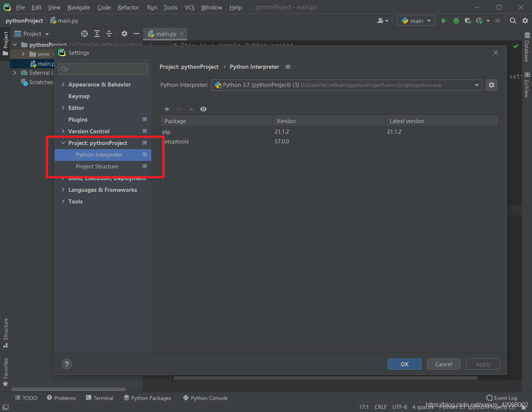Screen dimensions: 532x412
Task: Add a package with plus icon
Action: (x=167, y=109)
